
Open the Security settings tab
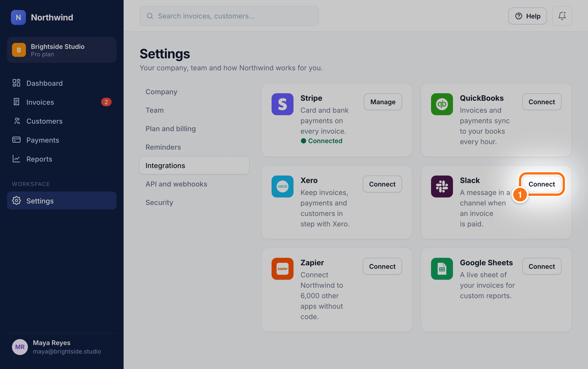click(194, 202)
